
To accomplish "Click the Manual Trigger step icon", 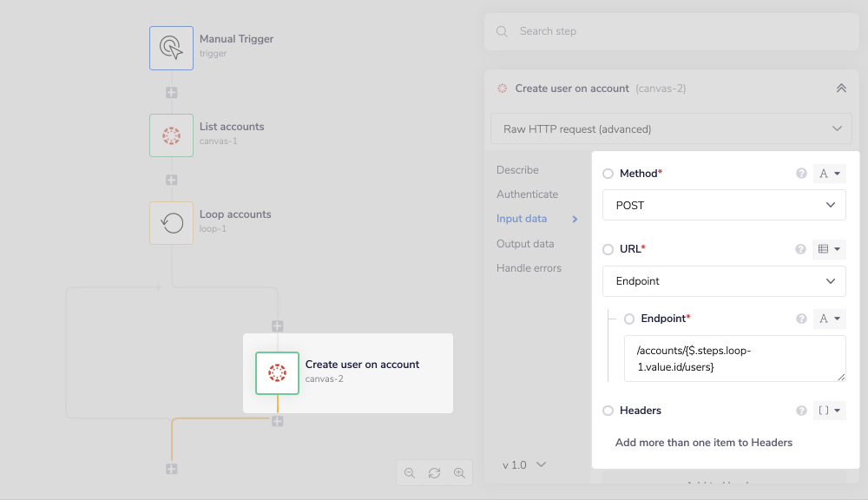I will [171, 47].
